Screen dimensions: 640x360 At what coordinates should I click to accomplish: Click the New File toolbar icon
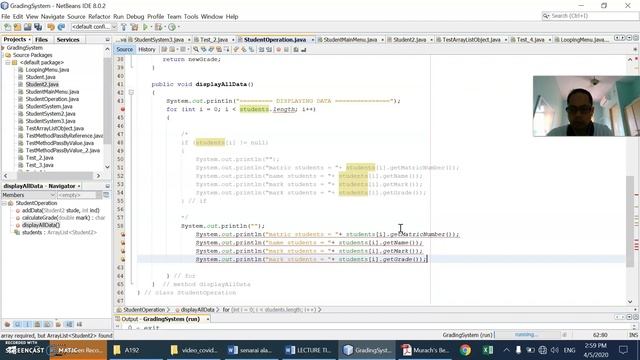(7, 27)
